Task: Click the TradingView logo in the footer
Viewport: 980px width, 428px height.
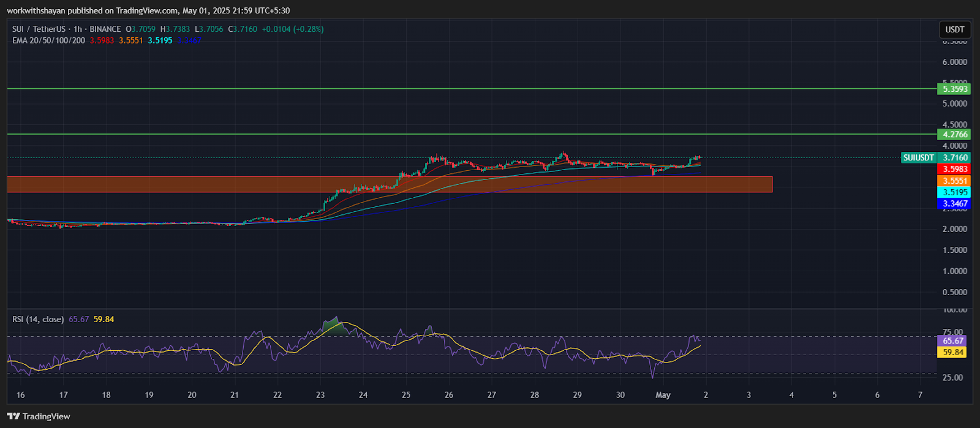Action: coord(39,416)
